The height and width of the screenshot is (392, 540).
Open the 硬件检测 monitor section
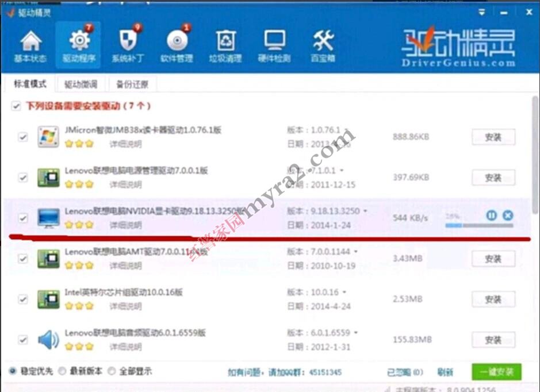(274, 47)
